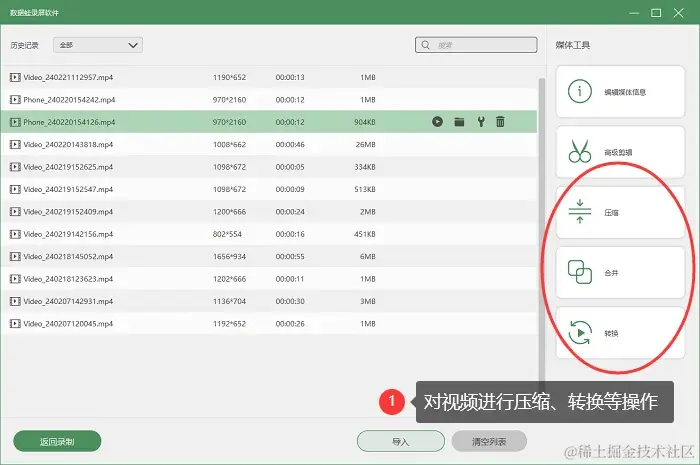The width and height of the screenshot is (700, 465).
Task: Click resolution value 802*554
Action: [227, 234]
